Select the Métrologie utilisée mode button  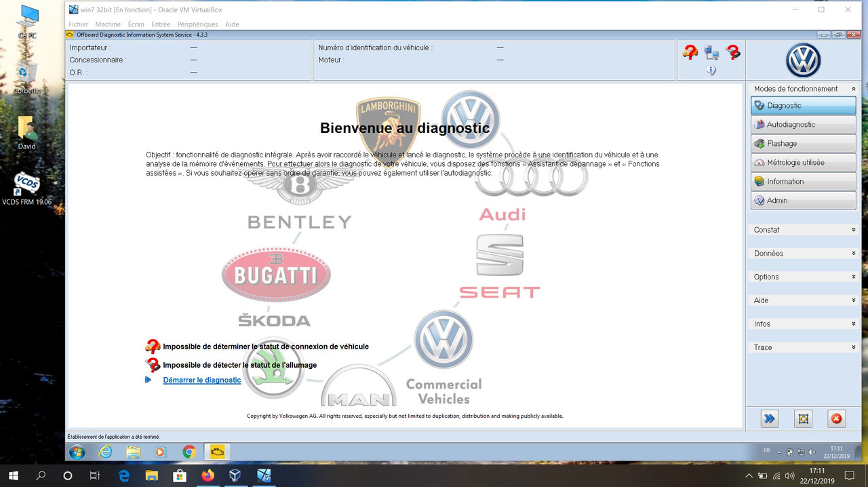(x=804, y=163)
